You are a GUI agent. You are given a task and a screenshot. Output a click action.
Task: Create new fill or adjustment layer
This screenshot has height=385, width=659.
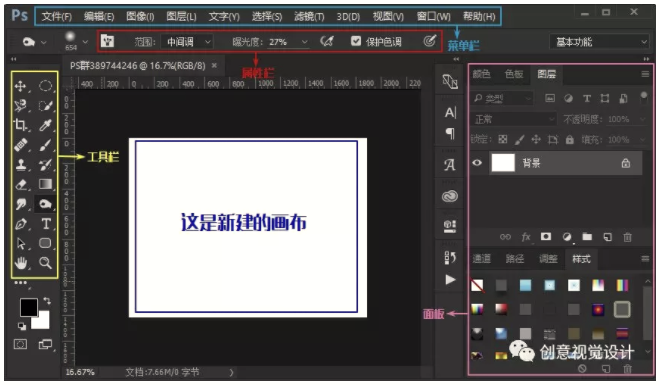[x=567, y=237]
